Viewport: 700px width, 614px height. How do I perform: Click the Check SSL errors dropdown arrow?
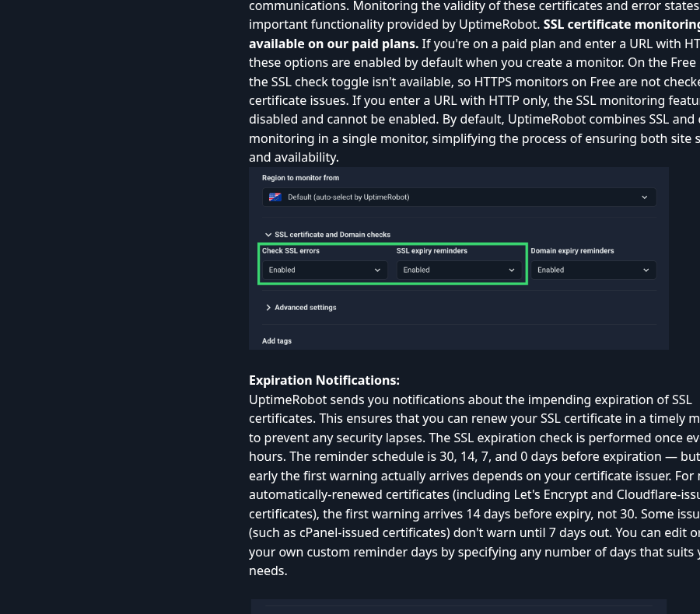[x=377, y=270]
